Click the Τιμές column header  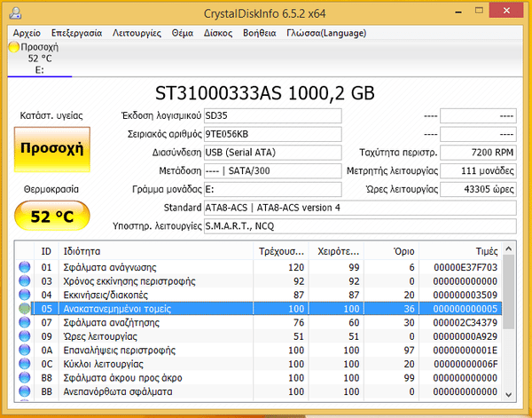(x=460, y=251)
